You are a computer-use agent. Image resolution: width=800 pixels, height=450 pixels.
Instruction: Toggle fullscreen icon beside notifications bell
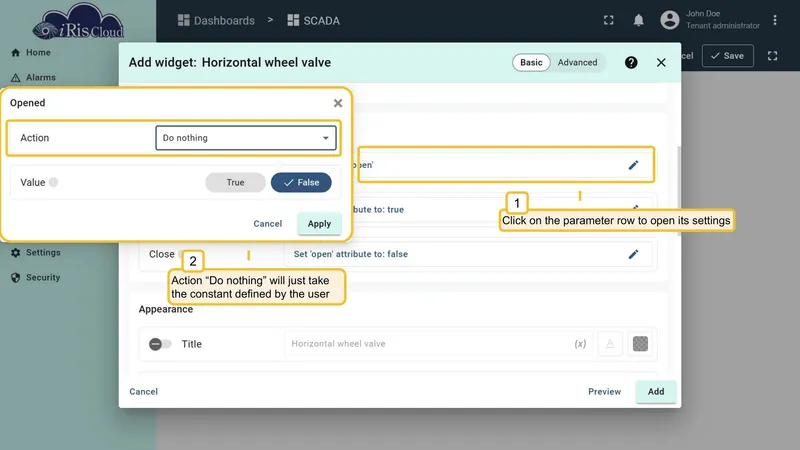pyautogui.click(x=609, y=20)
